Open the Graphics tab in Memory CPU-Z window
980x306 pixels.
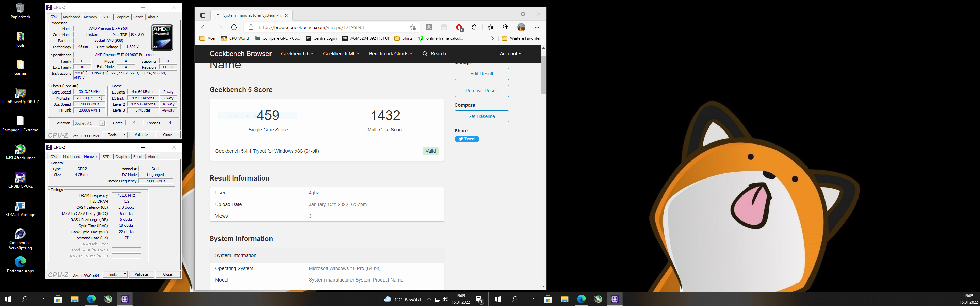click(x=122, y=157)
